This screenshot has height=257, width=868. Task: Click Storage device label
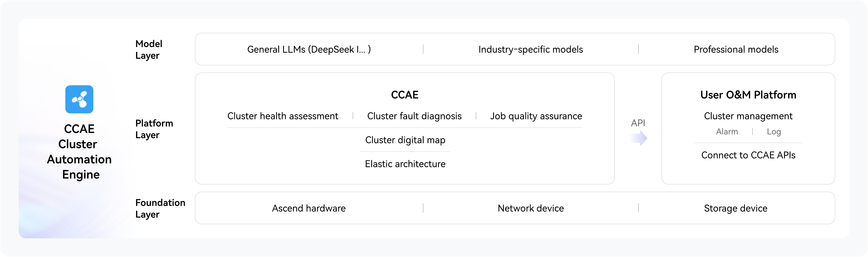736,208
